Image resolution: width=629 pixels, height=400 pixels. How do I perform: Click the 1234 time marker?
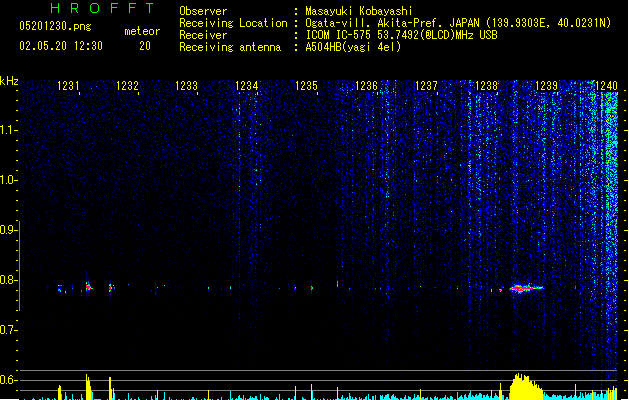point(246,86)
